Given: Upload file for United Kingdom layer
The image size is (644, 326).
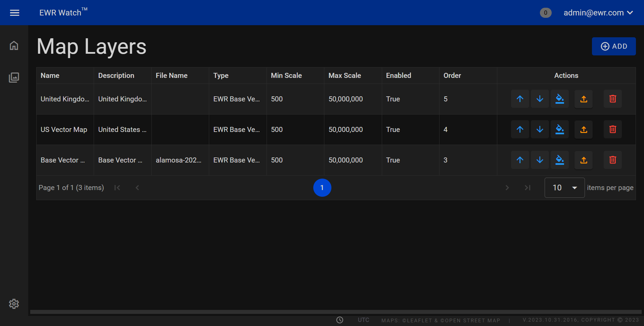Looking at the screenshot, I should (x=584, y=99).
